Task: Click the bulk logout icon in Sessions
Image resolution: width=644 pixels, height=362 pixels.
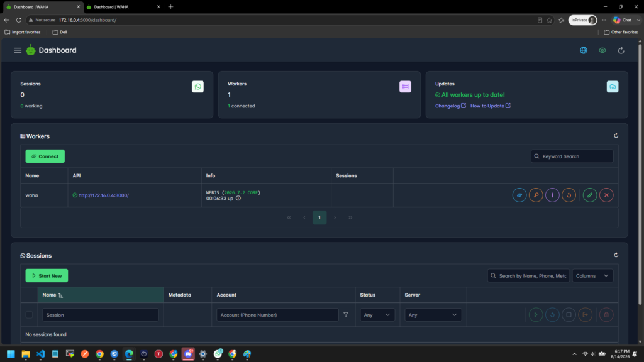Action: coord(585,315)
